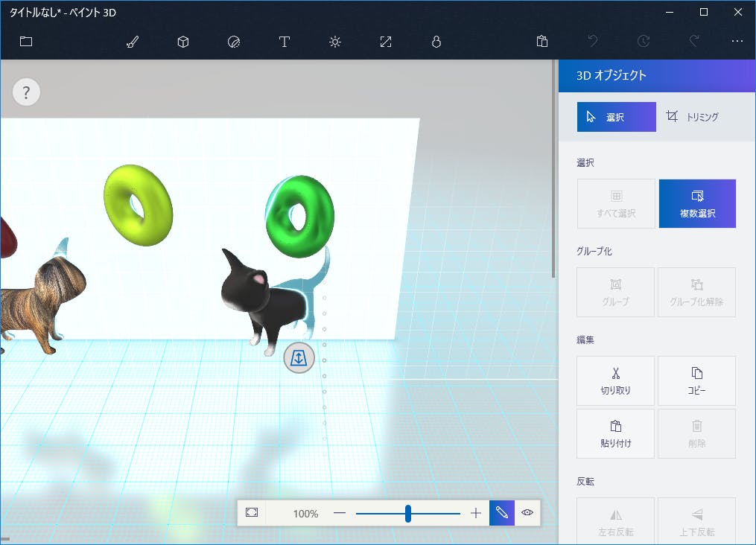This screenshot has width=756, height=545.
Task: Click the 上下反転 flip vertical button
Action: point(696,521)
